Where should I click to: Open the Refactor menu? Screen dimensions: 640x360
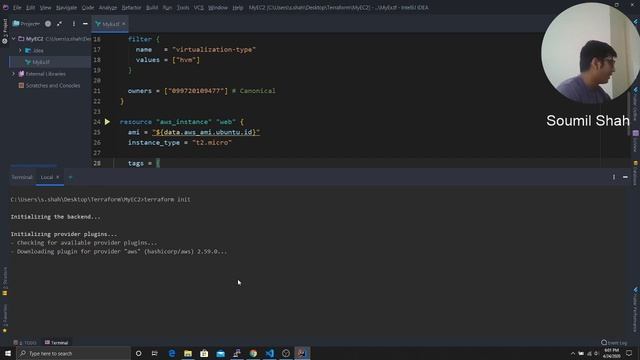131,7
